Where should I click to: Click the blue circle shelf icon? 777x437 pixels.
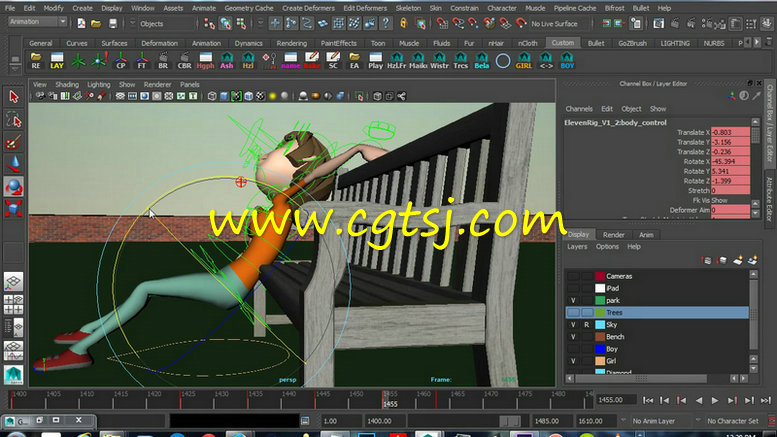(503, 61)
